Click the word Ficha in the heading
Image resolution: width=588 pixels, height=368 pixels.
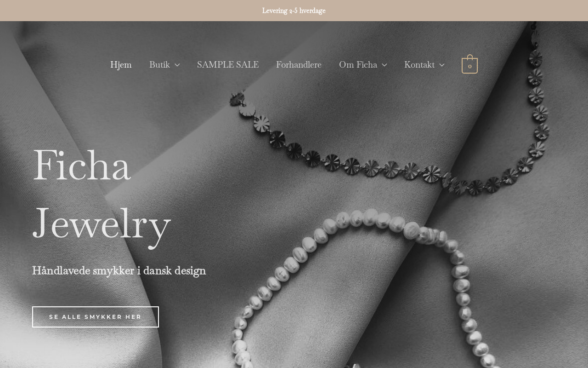point(82,165)
